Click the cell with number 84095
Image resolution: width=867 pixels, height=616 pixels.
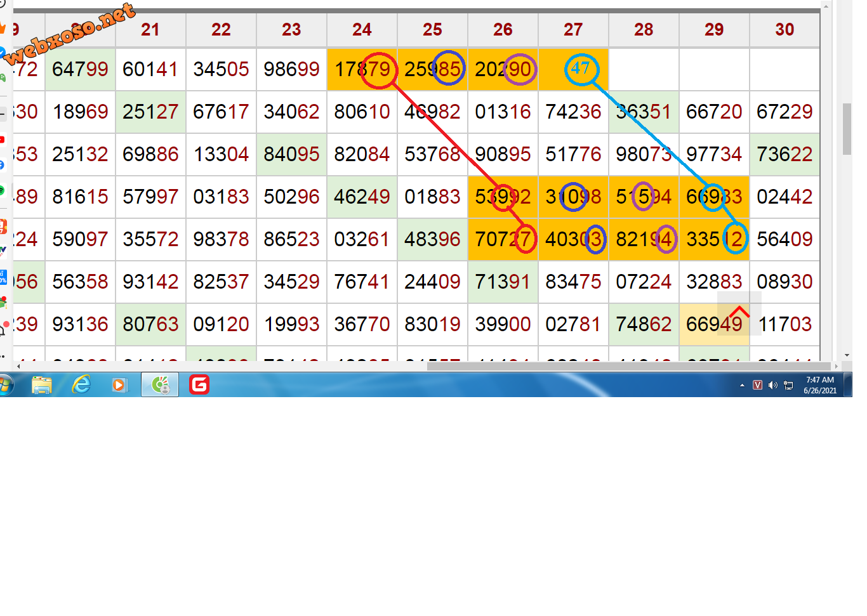click(291, 154)
